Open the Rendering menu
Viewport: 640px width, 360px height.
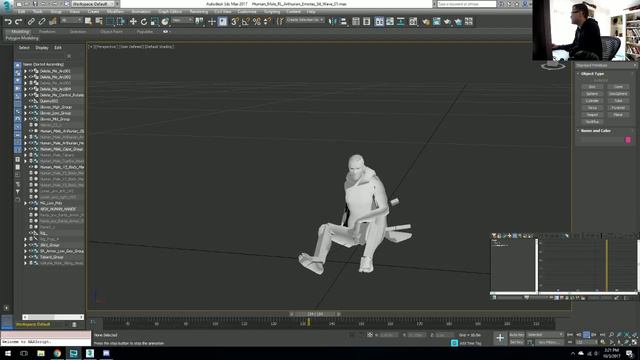tap(199, 12)
